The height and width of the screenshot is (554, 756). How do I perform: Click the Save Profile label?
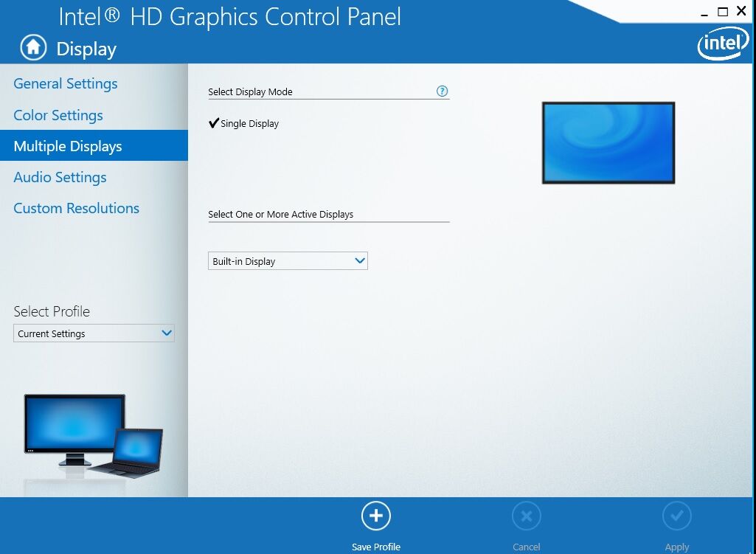coord(376,547)
